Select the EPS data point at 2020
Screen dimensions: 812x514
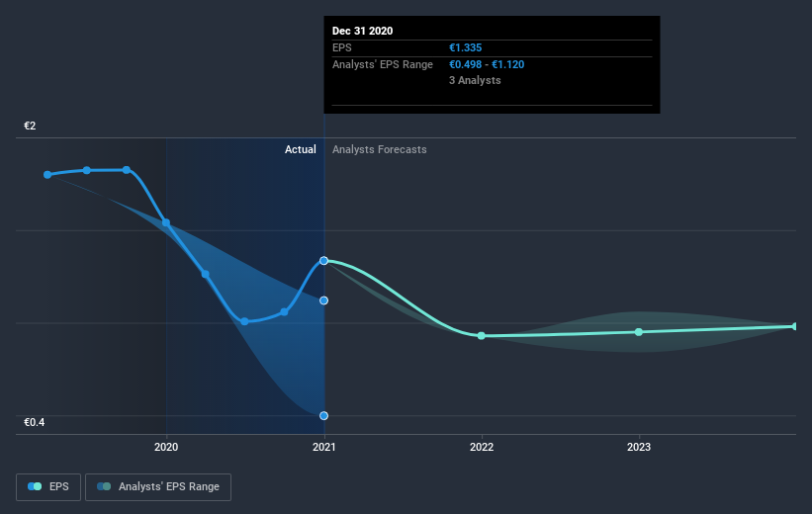tap(166, 222)
